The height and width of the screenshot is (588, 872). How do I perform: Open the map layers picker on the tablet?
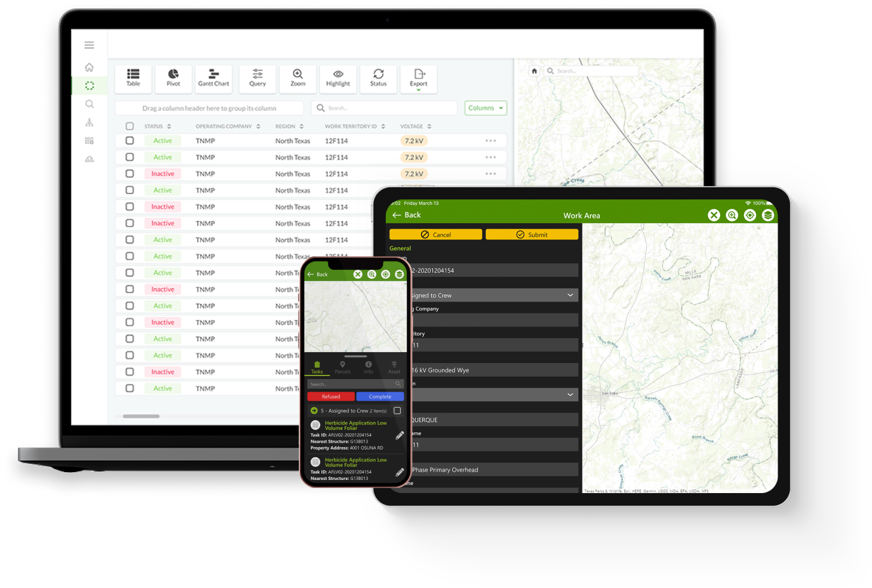point(767,215)
